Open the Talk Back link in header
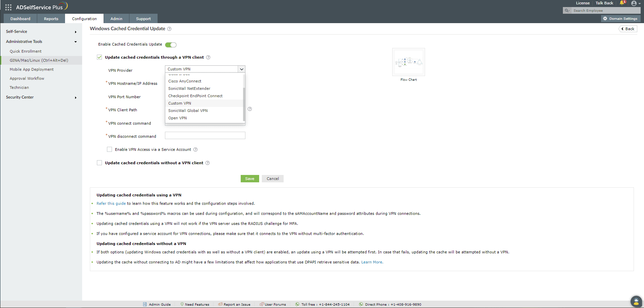This screenshot has height=308, width=644. (x=604, y=3)
